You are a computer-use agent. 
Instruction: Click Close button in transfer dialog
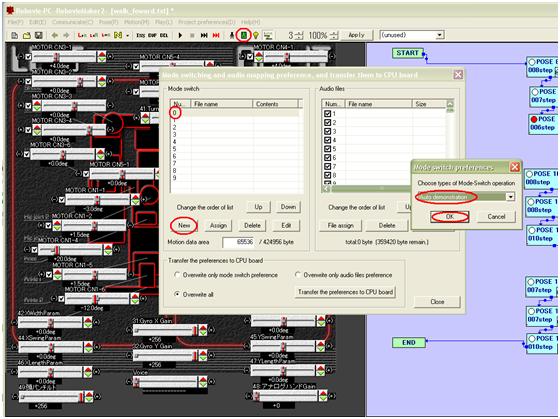tap(437, 301)
